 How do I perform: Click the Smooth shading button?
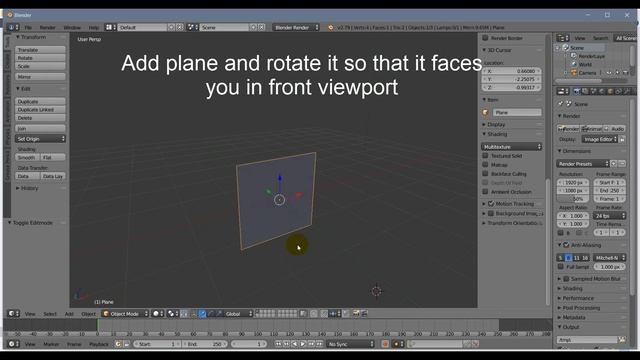click(27, 157)
